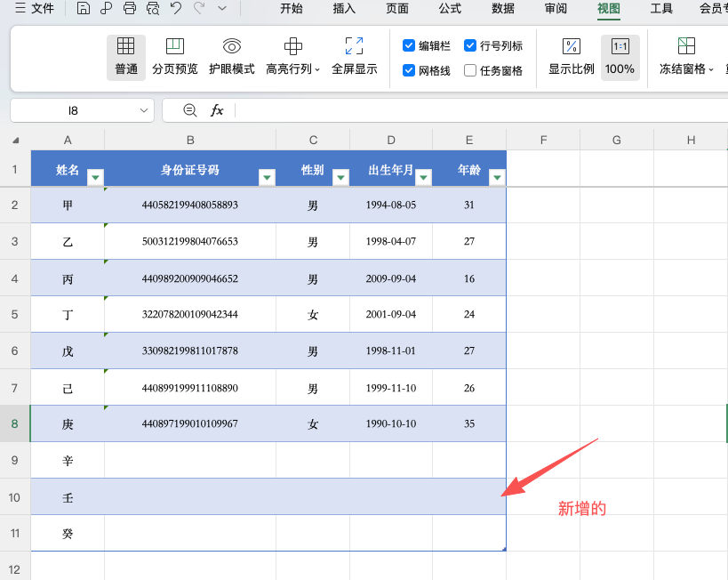The image size is (728, 580).
Task: Click the name cell 辛
Action: point(68,460)
